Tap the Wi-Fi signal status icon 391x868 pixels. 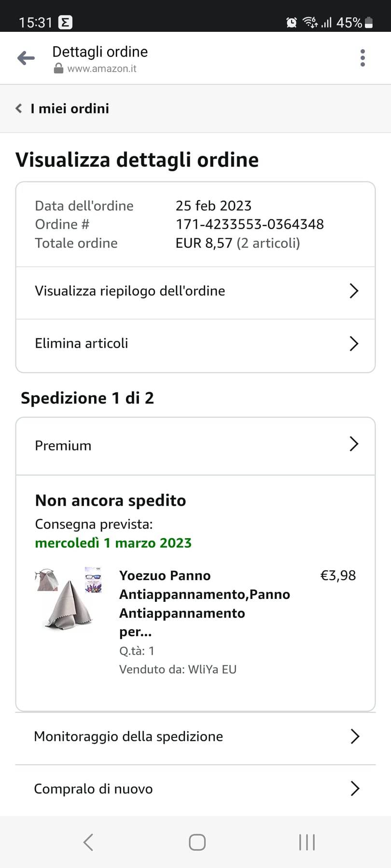click(309, 22)
